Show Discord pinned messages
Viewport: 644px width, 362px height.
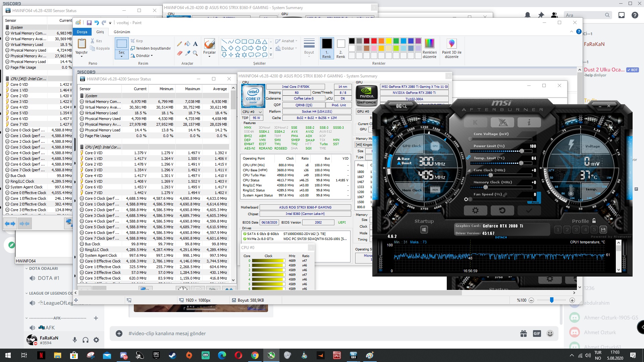pos(541,15)
